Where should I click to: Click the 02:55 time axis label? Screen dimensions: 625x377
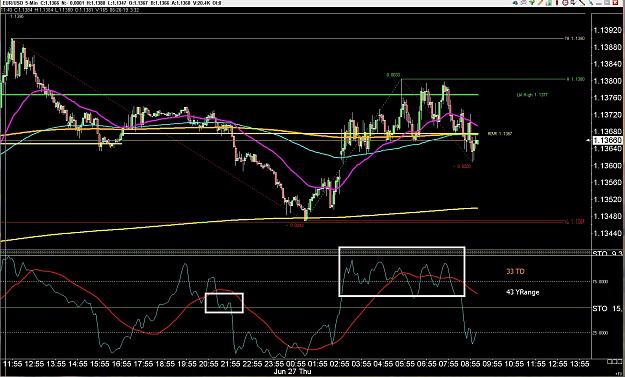pyautogui.click(x=340, y=364)
